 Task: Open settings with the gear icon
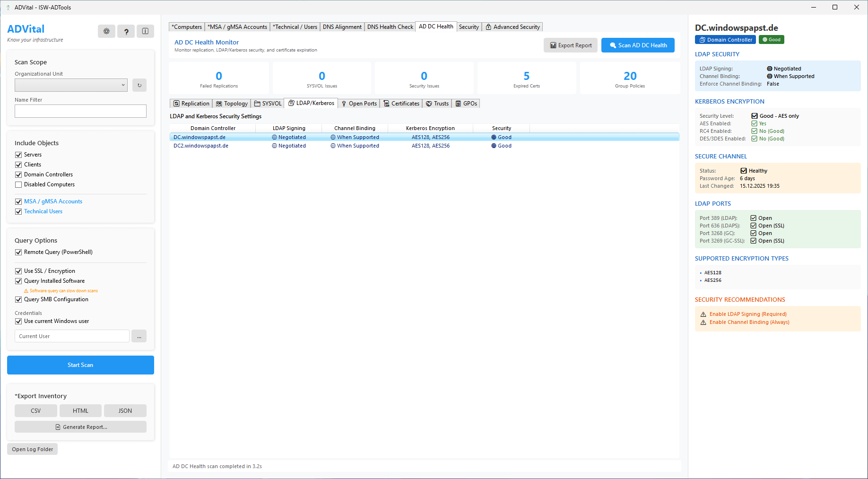click(x=106, y=31)
